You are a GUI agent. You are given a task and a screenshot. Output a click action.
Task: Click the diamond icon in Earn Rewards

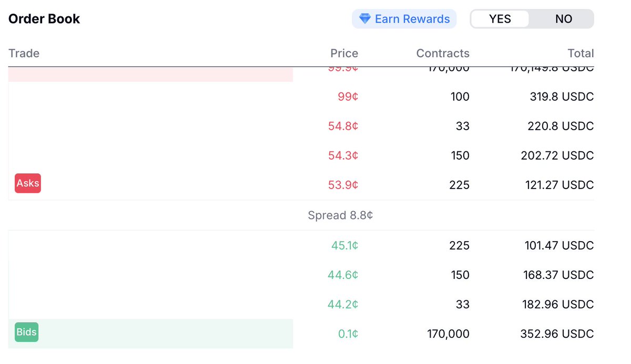[x=365, y=19]
